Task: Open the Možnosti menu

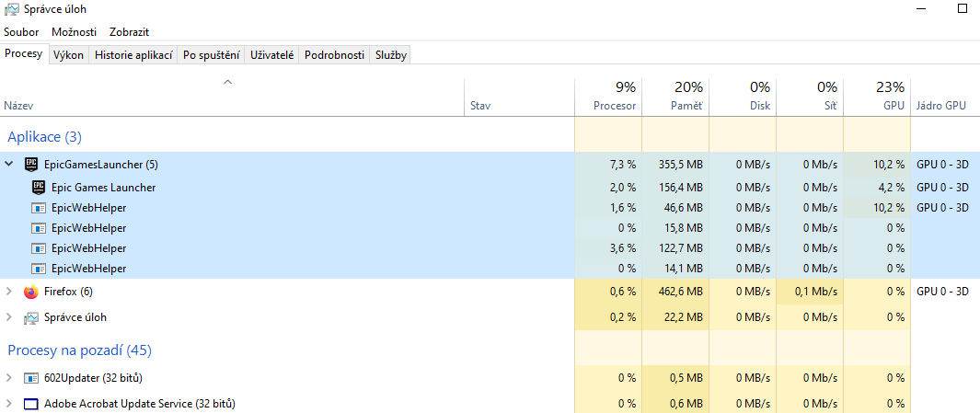Action: click(x=74, y=32)
